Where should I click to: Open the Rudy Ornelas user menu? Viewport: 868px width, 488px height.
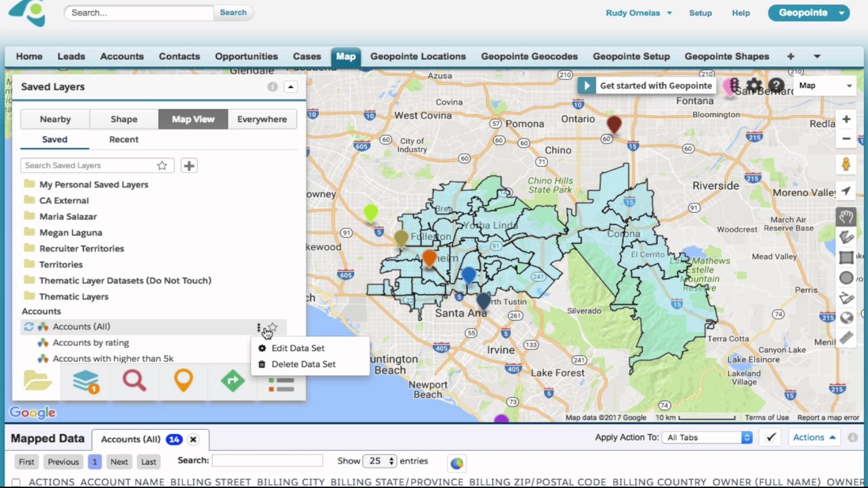pos(639,13)
